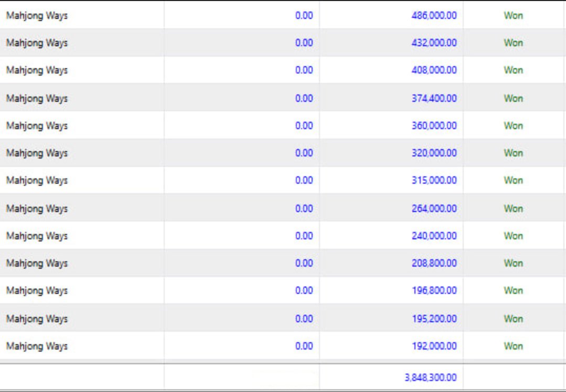Select the 0.00 value in the 208,800.00 row
Viewport: 566px width, 392px height.
tap(304, 263)
